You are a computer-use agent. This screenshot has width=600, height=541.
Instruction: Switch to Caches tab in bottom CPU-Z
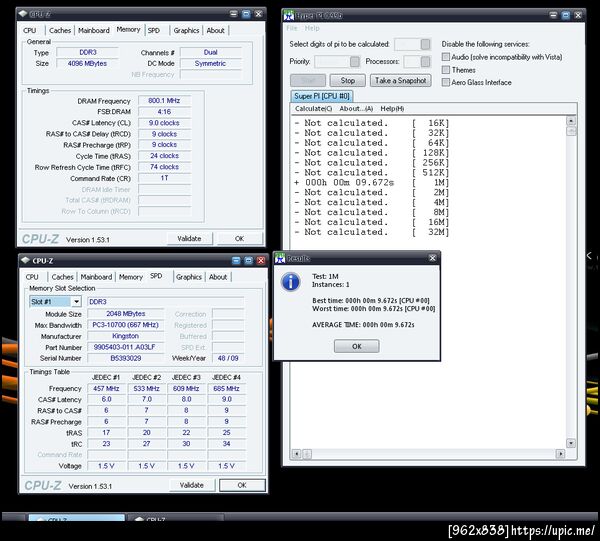tap(62, 277)
